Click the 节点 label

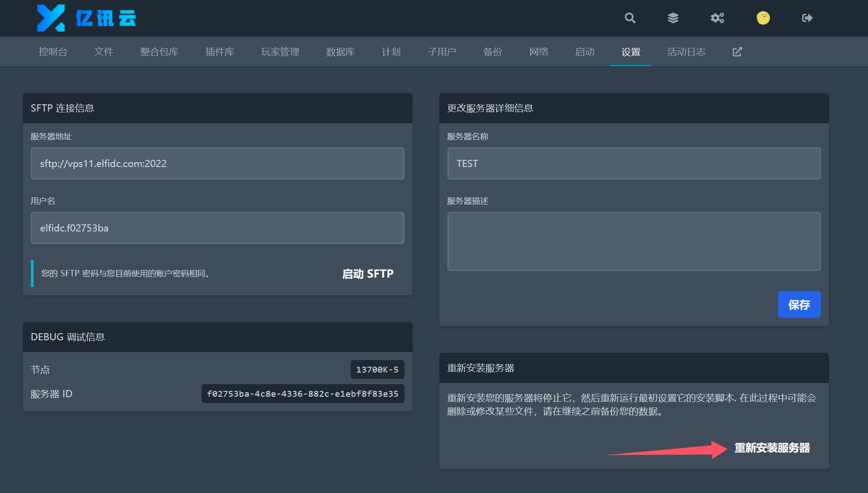[x=40, y=369]
